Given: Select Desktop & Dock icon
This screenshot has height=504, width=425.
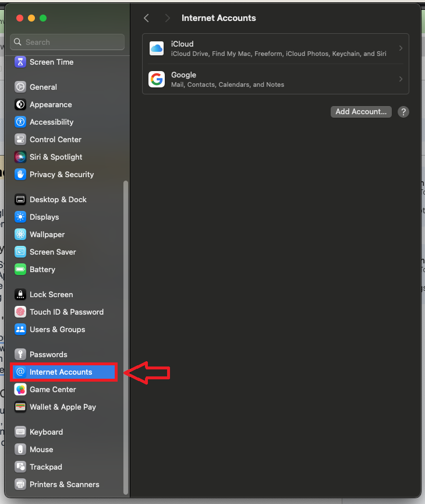Looking at the screenshot, I should (20, 199).
